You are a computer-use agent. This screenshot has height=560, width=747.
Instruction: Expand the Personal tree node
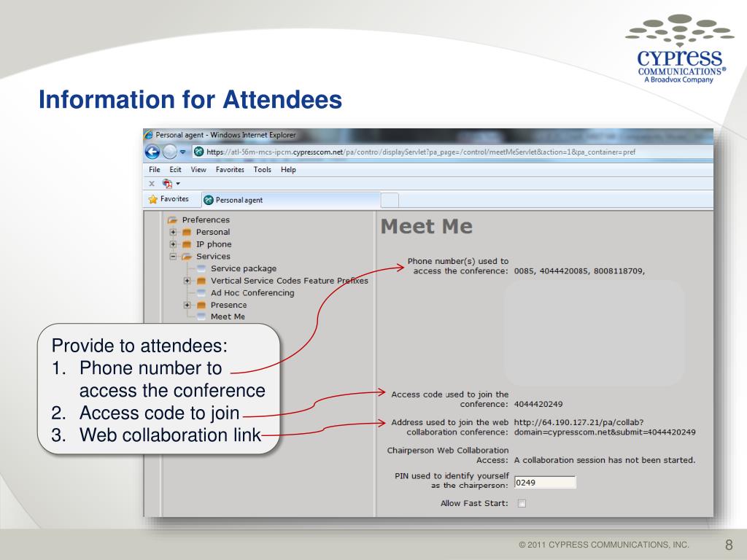tap(173, 232)
